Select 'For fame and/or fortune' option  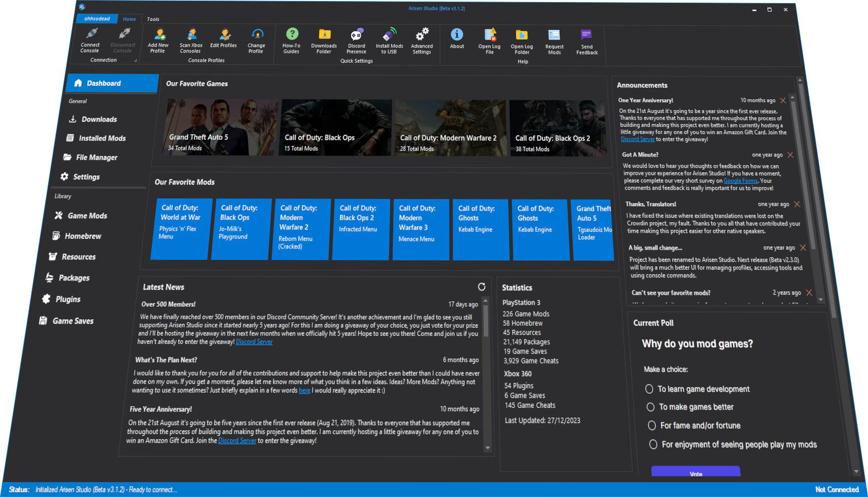pyautogui.click(x=652, y=426)
